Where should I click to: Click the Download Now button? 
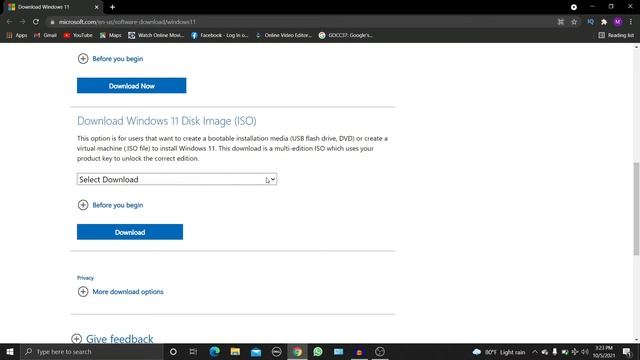[x=131, y=86]
